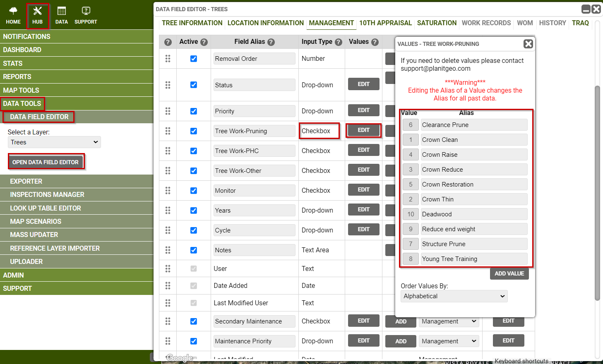This screenshot has width=603, height=364.
Task: Click help icon next to Input Type
Action: coord(339,42)
